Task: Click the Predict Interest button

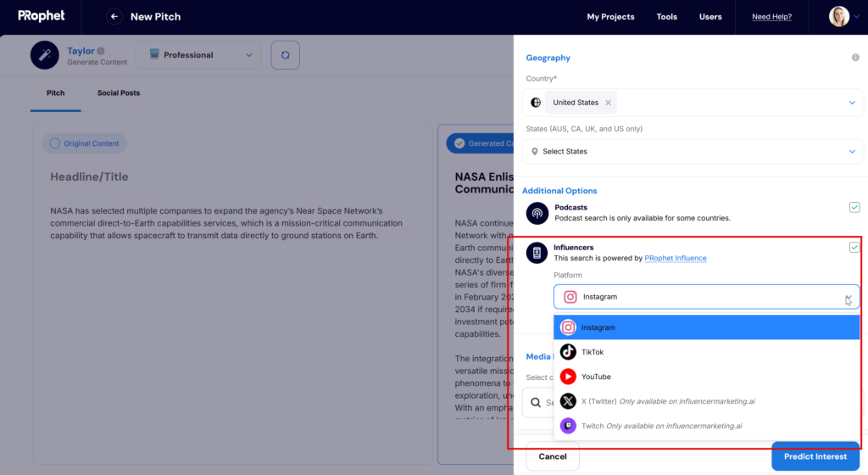Action: (x=815, y=456)
